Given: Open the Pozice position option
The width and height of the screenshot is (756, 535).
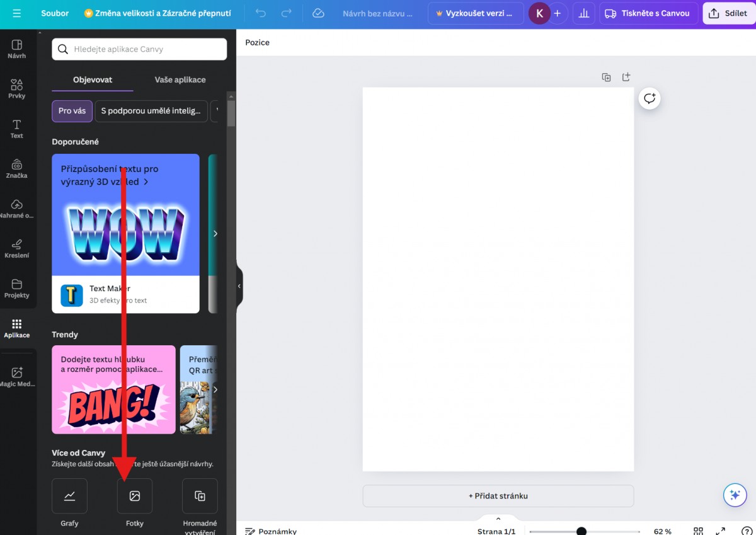Looking at the screenshot, I should (257, 42).
